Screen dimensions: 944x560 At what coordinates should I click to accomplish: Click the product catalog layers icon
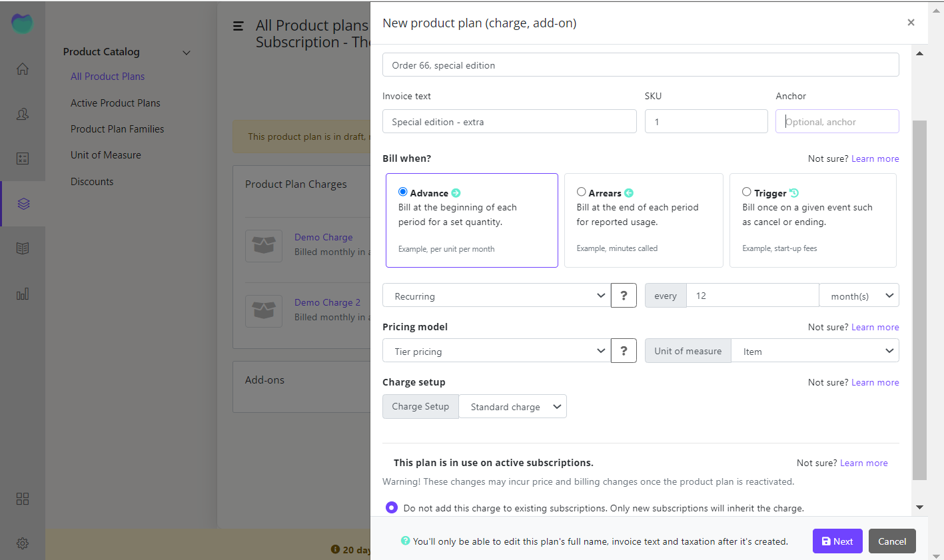click(x=23, y=204)
